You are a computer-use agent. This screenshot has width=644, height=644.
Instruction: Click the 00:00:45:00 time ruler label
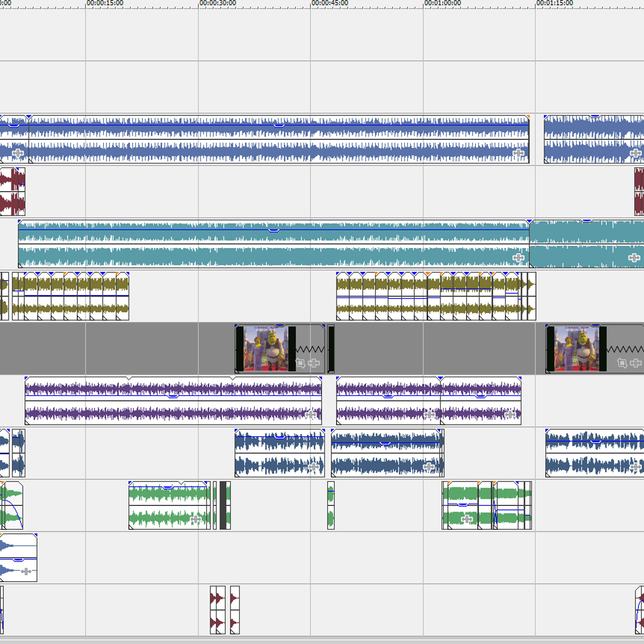[330, 3]
